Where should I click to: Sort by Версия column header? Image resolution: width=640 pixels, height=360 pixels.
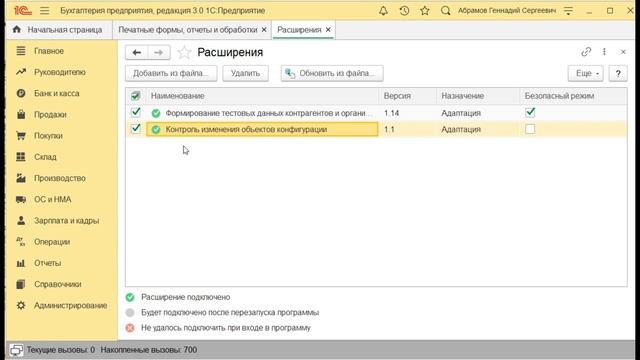pyautogui.click(x=408, y=96)
